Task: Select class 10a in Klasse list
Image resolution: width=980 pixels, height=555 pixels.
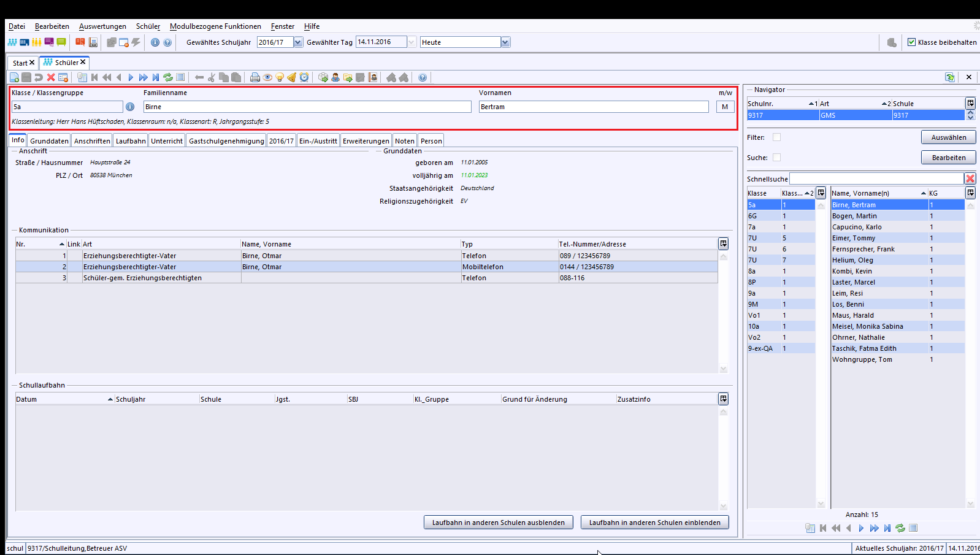Action: 781,326
